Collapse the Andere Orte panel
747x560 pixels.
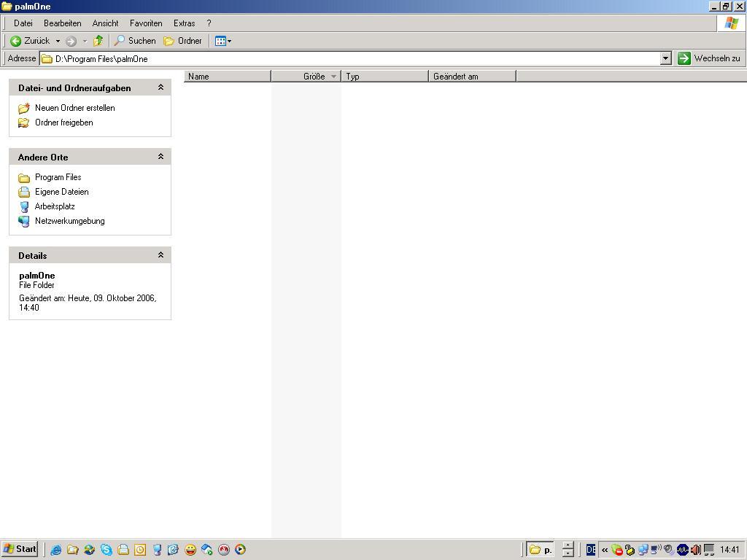[161, 157]
